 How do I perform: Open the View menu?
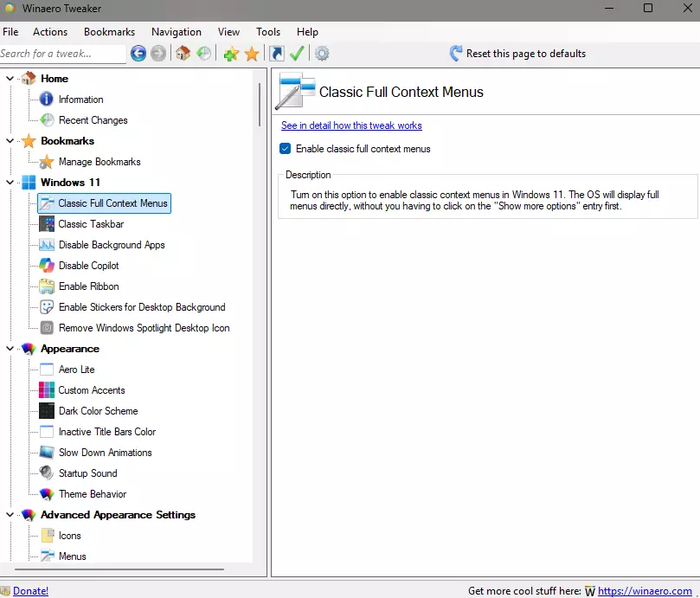tap(228, 32)
